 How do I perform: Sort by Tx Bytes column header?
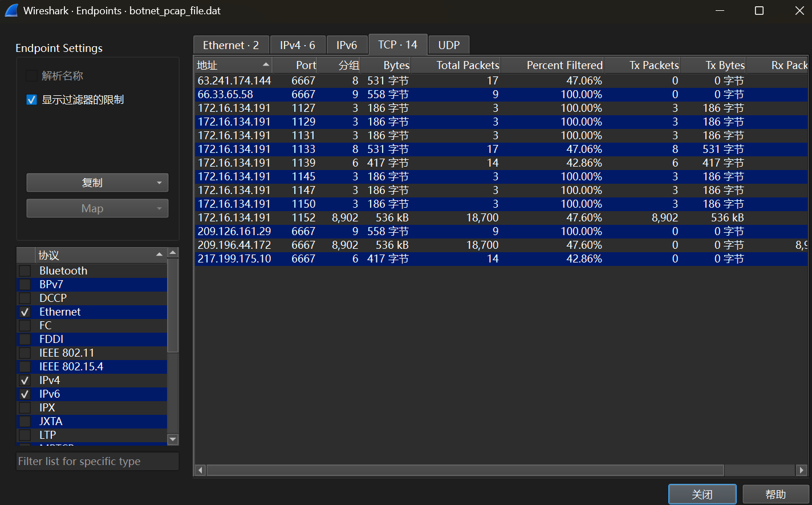pos(713,65)
